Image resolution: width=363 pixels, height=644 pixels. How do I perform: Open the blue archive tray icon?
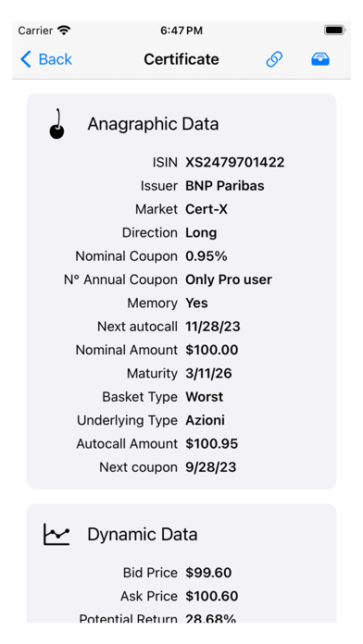(x=320, y=59)
